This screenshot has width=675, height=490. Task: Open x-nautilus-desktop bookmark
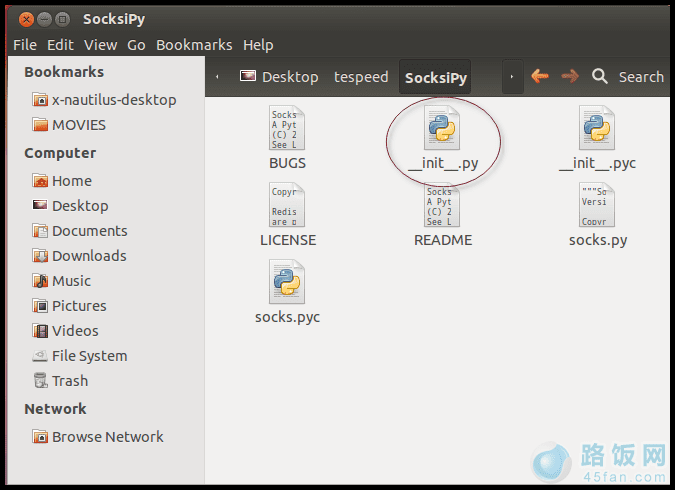coord(114,100)
